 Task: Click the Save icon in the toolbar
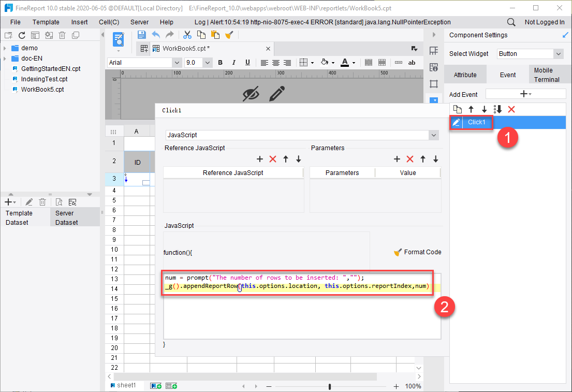click(x=141, y=34)
